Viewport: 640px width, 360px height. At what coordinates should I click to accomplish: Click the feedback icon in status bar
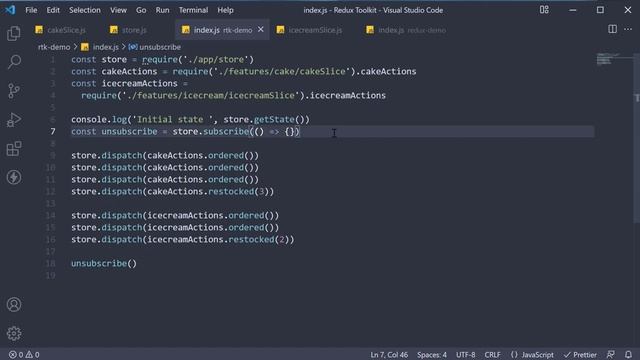coord(611,354)
